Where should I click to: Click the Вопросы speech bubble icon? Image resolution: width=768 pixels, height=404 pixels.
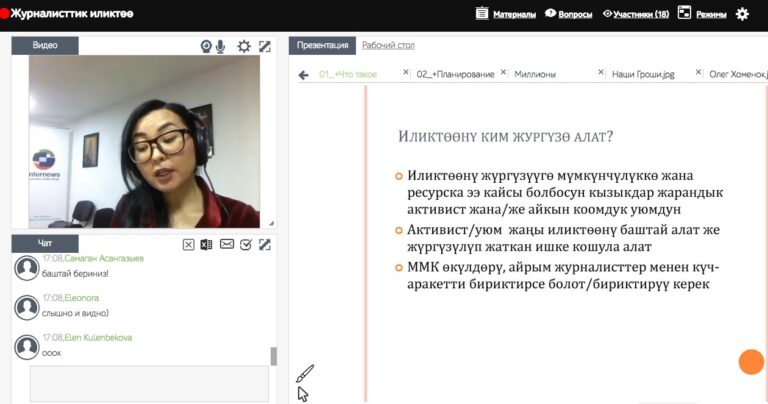point(551,13)
